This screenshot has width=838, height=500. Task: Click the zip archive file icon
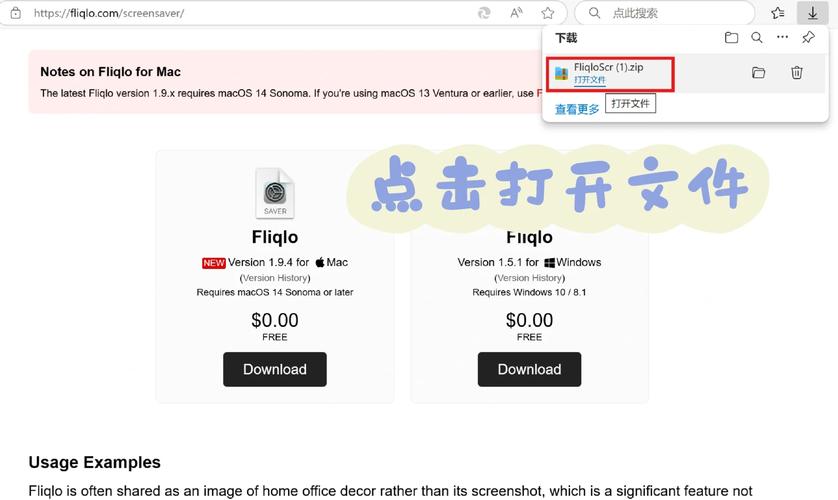561,73
